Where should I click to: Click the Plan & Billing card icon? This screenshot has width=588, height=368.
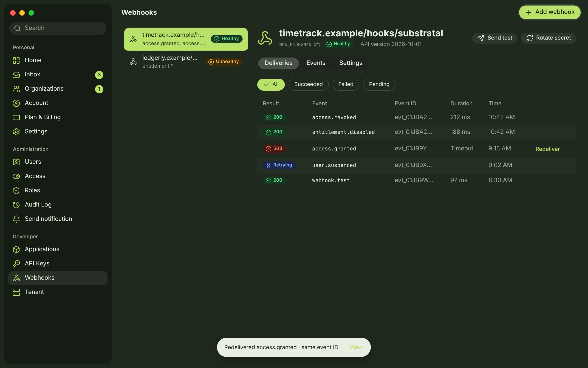pyautogui.click(x=16, y=117)
